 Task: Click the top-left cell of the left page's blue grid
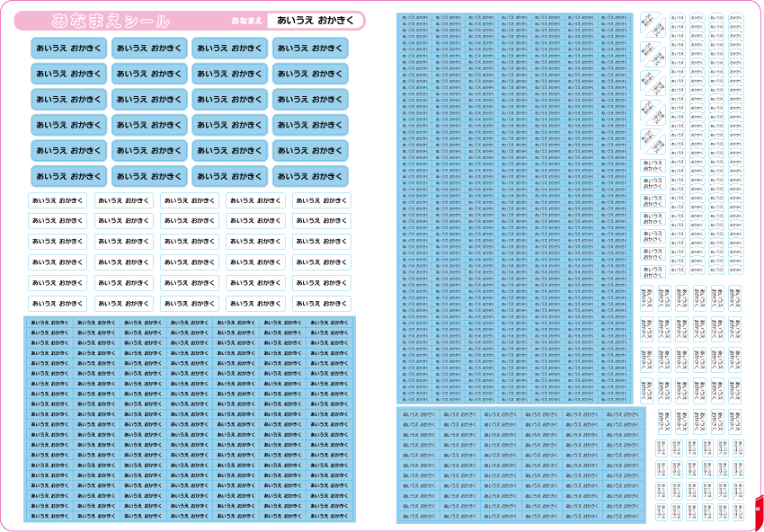pyautogui.click(x=49, y=322)
